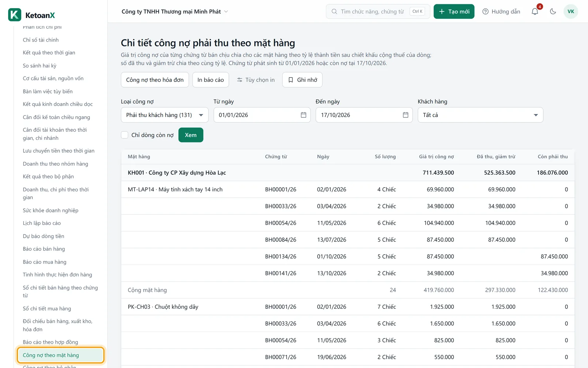Screen dimensions: 588x368
Task: Open Lịch lập báo cáo in sidebar
Action: pos(42,223)
